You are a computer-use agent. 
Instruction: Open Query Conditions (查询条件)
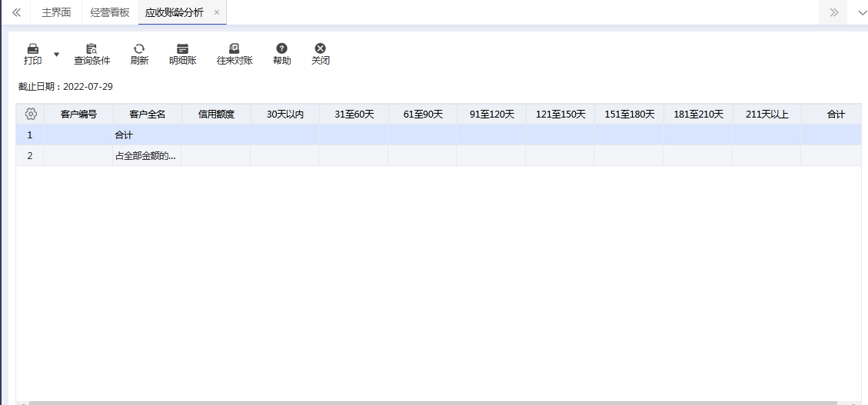click(91, 49)
